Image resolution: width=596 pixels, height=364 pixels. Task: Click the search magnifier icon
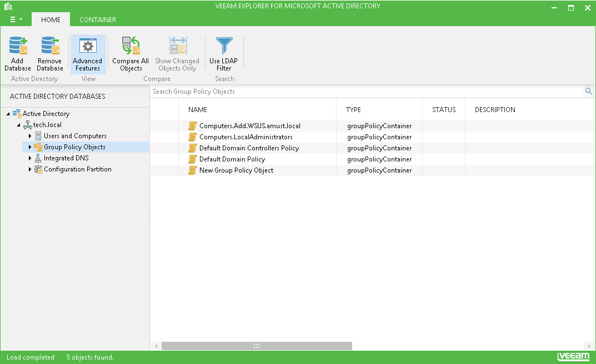tap(588, 91)
